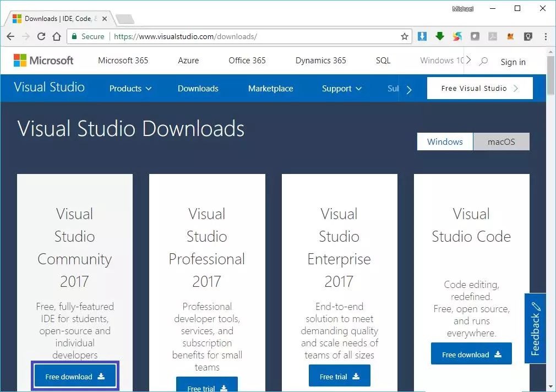Open Chrome three-dot menu
This screenshot has height=392, width=556.
tap(546, 36)
